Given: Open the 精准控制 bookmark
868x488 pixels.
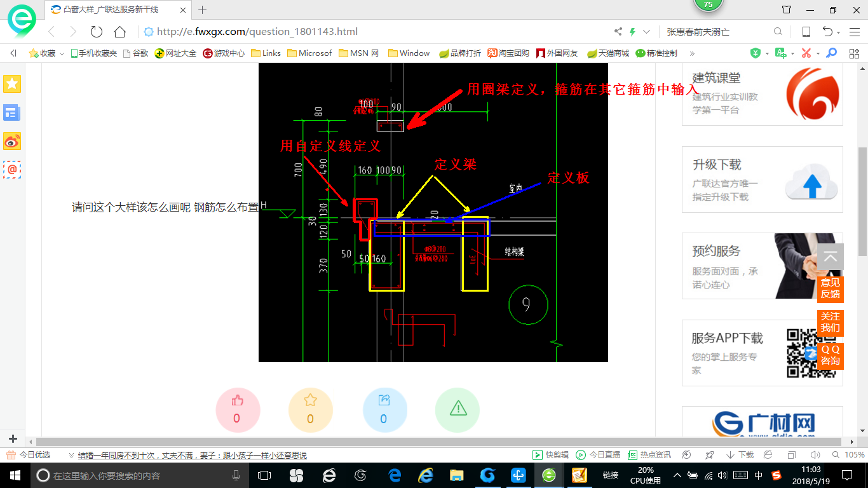Looking at the screenshot, I should click(x=656, y=53).
